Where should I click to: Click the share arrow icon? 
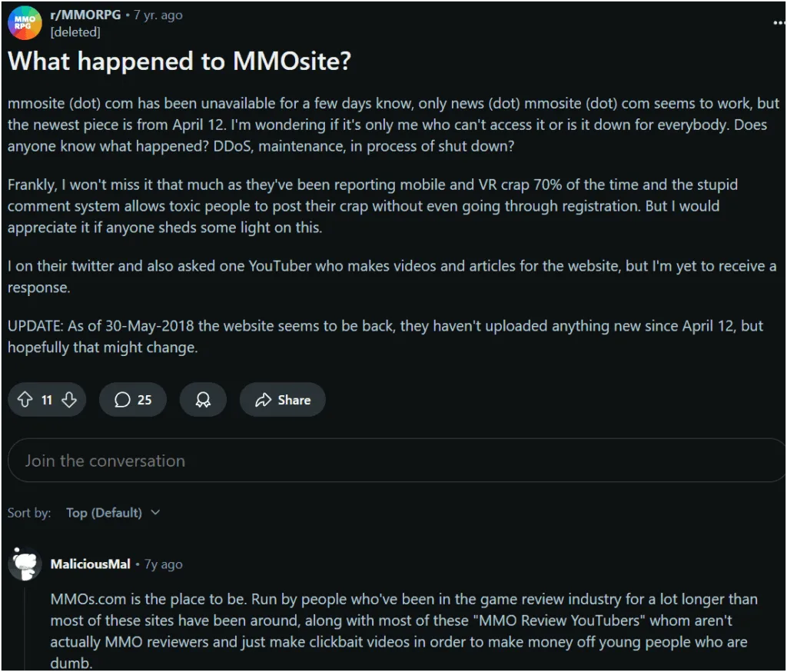point(264,400)
